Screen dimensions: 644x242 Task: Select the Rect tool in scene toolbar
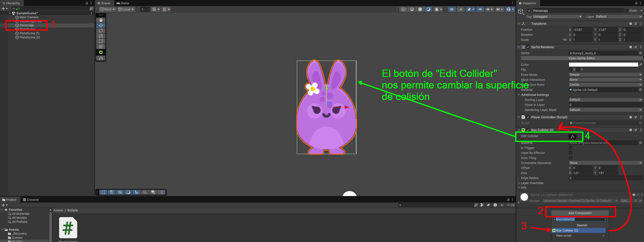click(x=101, y=41)
